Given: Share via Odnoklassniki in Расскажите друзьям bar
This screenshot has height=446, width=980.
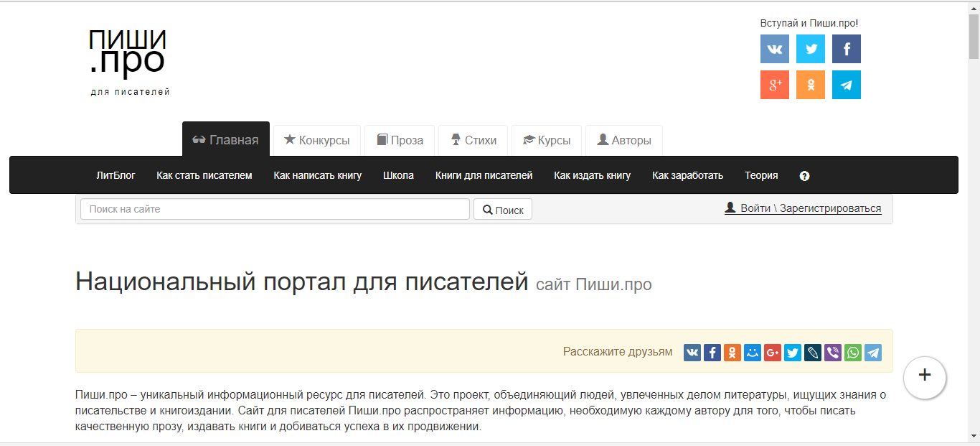Looking at the screenshot, I should pos(732,353).
